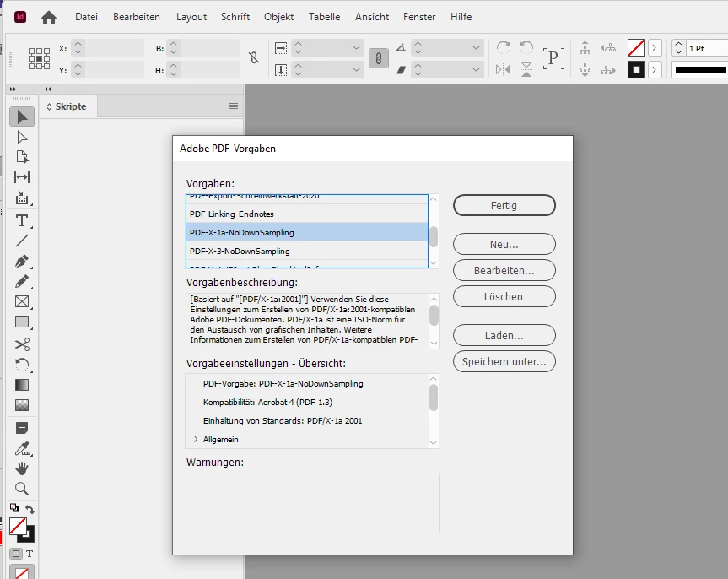This screenshot has height=579, width=728.
Task: Select the Hand tool
Action: (22, 468)
